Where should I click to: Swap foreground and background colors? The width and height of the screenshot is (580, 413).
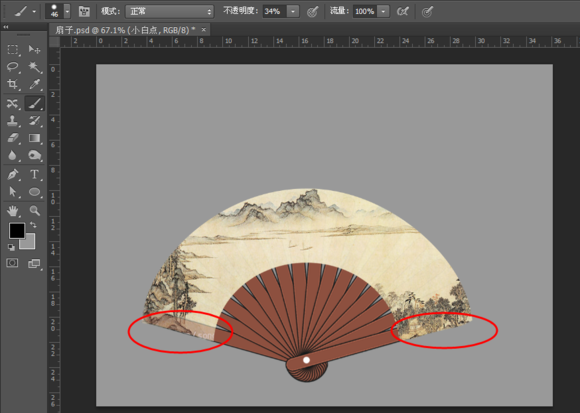pos(33,224)
